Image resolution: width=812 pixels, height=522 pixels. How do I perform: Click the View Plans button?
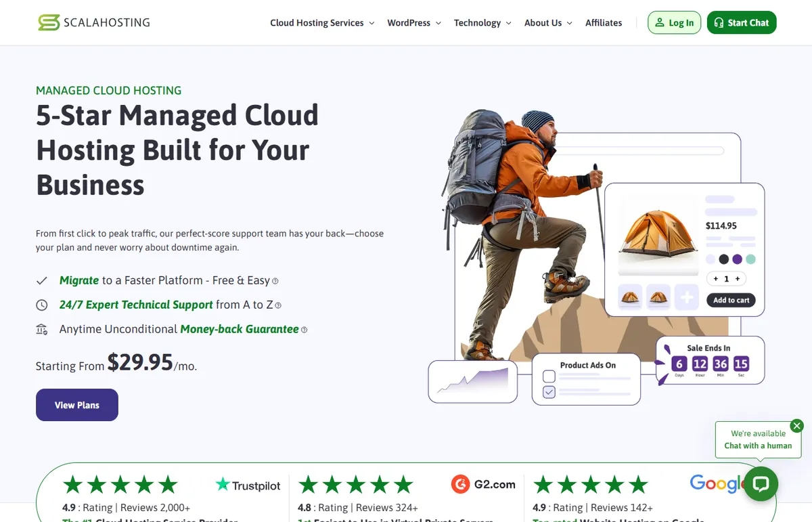tap(77, 405)
